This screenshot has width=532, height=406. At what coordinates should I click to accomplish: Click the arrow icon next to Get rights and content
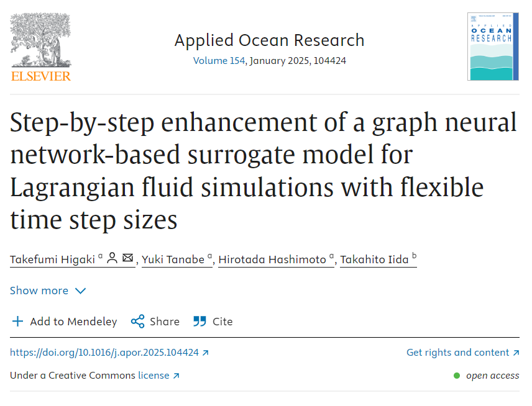[x=516, y=352]
